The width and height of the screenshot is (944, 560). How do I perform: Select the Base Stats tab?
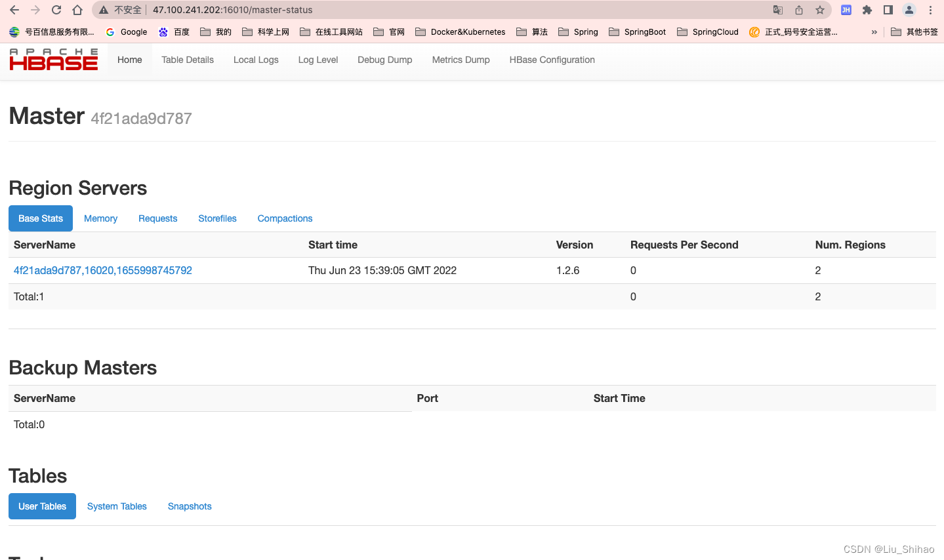41,218
